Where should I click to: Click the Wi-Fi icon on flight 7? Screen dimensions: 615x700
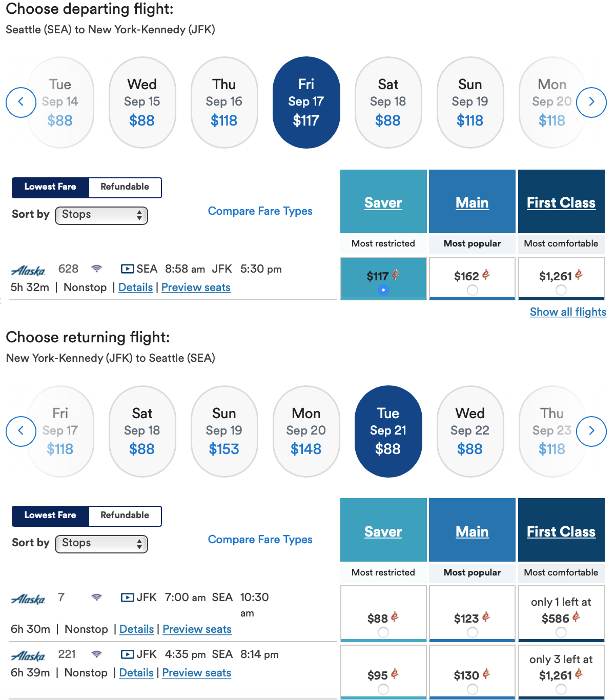pyautogui.click(x=96, y=598)
